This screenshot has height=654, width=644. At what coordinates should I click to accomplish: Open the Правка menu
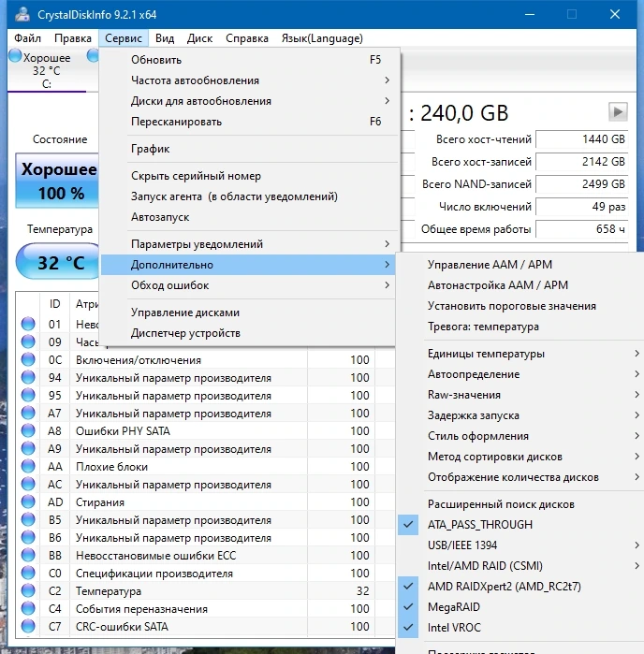(x=73, y=38)
